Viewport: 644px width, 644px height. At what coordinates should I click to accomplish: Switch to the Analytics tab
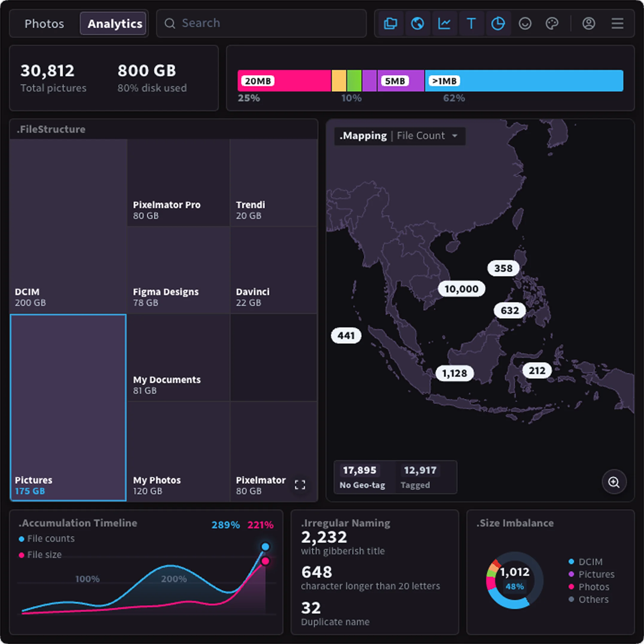point(113,24)
